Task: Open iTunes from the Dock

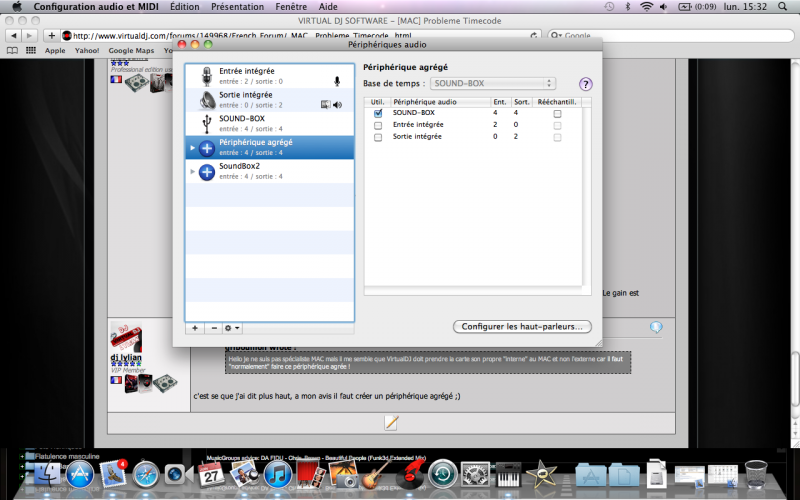Action: point(277,474)
